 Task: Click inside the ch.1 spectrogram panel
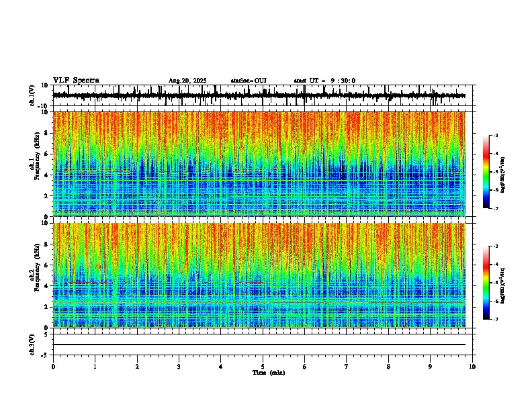point(259,164)
